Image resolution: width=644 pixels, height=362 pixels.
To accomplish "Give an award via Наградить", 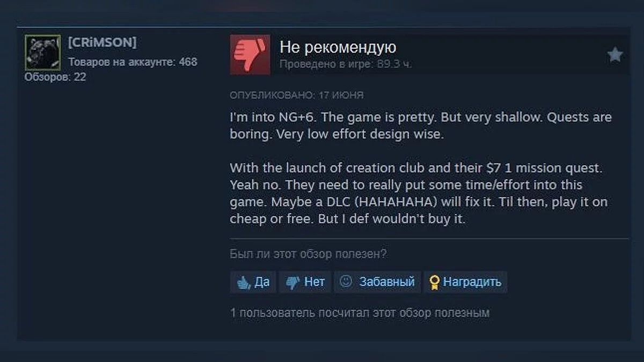I will [x=465, y=282].
